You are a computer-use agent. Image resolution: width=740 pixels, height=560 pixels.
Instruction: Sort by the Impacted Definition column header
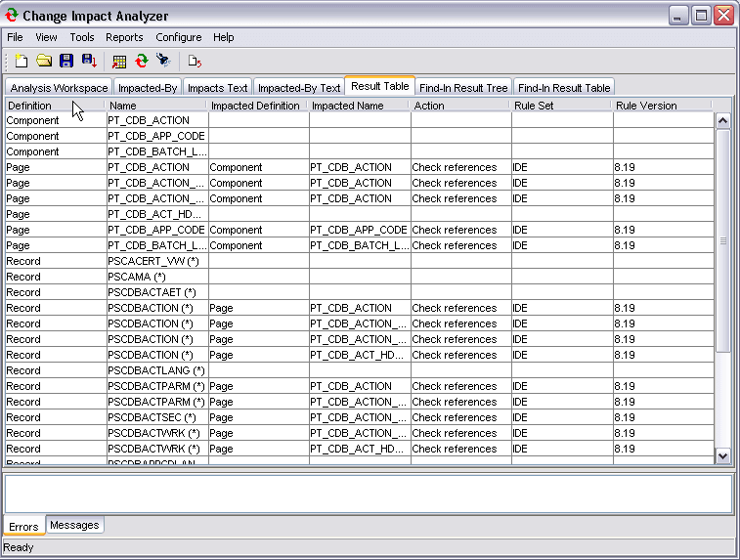(x=258, y=106)
